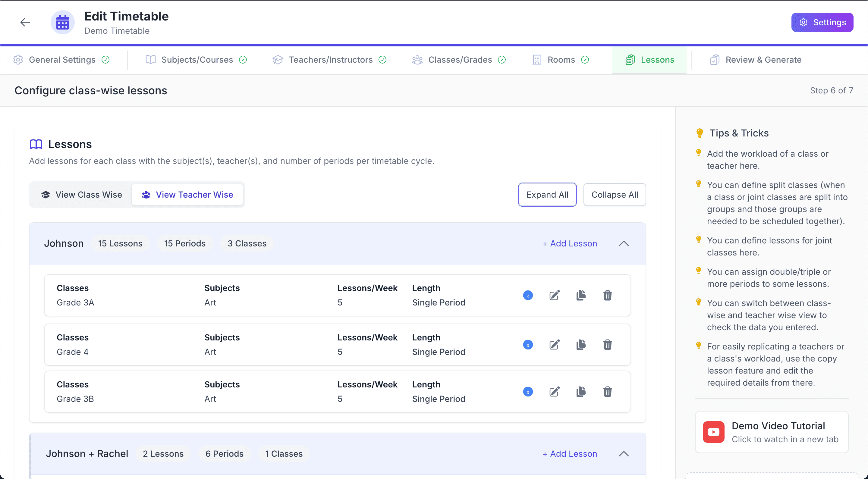Click the '6 Periods' badge

pos(225,454)
